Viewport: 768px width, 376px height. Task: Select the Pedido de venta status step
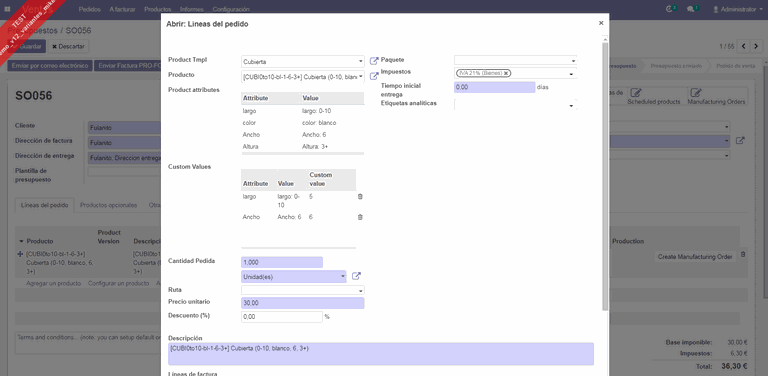[x=735, y=66]
